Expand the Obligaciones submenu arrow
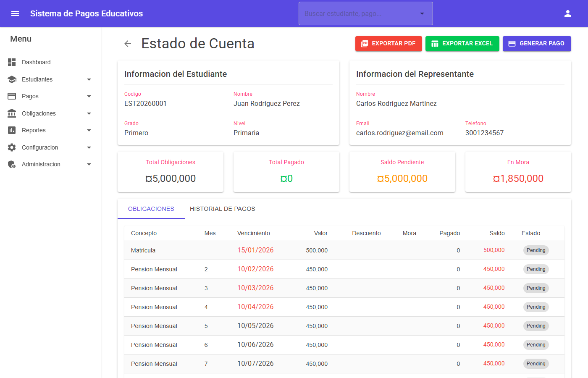This screenshot has height=378, width=588. pos(89,113)
